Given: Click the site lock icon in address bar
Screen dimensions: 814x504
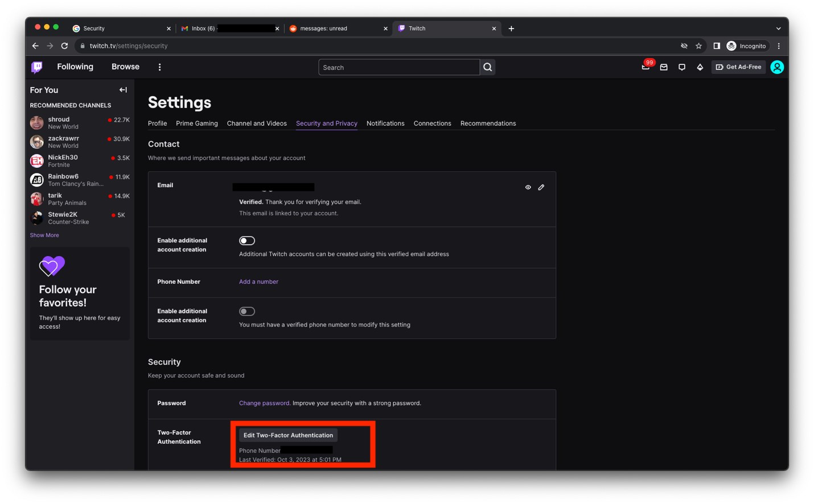Looking at the screenshot, I should pyautogui.click(x=83, y=46).
